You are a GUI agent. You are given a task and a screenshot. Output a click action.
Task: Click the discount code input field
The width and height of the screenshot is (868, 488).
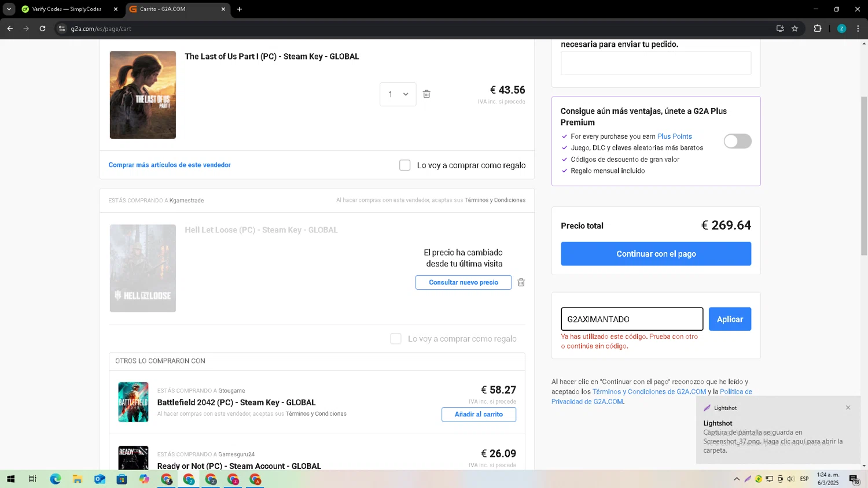click(631, 319)
